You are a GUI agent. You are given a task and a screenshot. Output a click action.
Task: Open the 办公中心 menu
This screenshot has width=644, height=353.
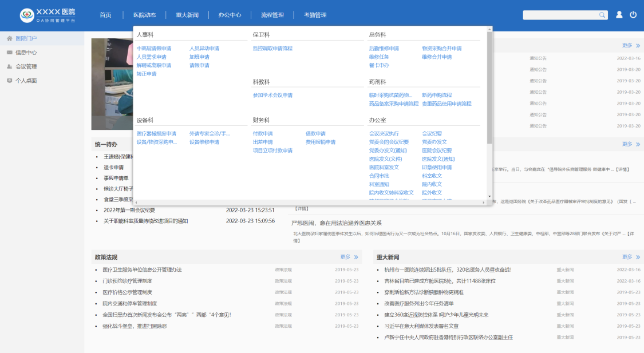(230, 15)
